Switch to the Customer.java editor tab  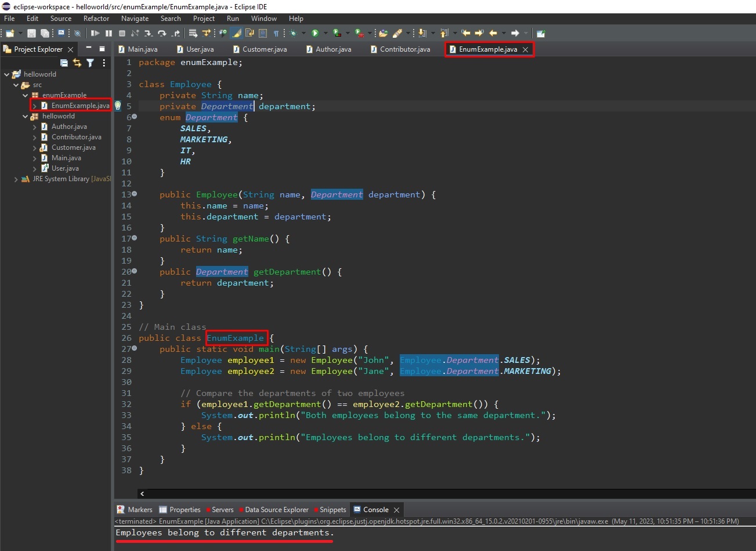coord(264,49)
